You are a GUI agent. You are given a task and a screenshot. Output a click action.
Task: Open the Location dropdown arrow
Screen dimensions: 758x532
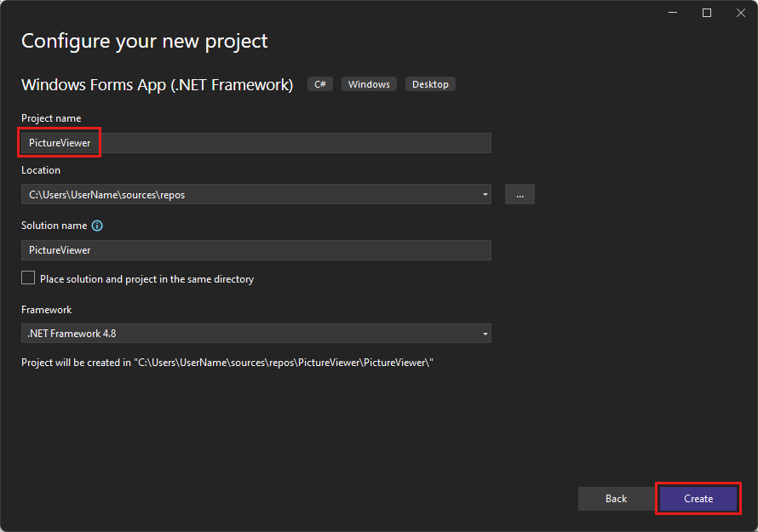pos(485,194)
